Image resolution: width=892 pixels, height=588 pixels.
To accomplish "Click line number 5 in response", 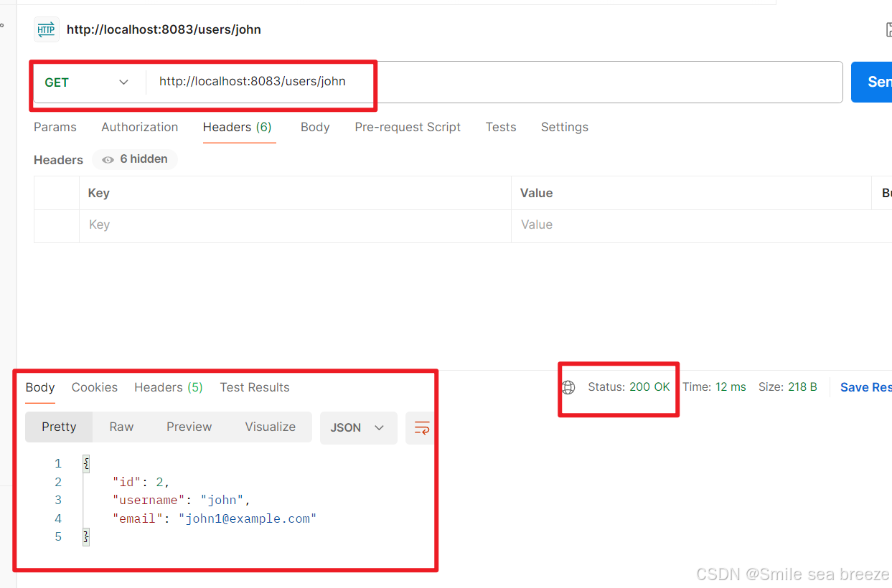I will (x=58, y=537).
